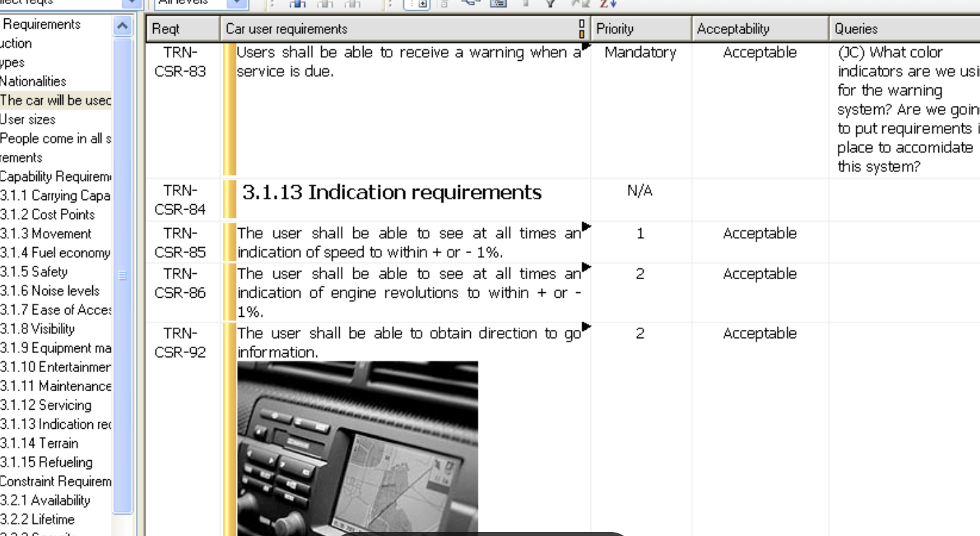Click the link arrow on TRN-CSR-92 row
Image resolution: width=980 pixels, height=536 pixels.
(x=586, y=326)
